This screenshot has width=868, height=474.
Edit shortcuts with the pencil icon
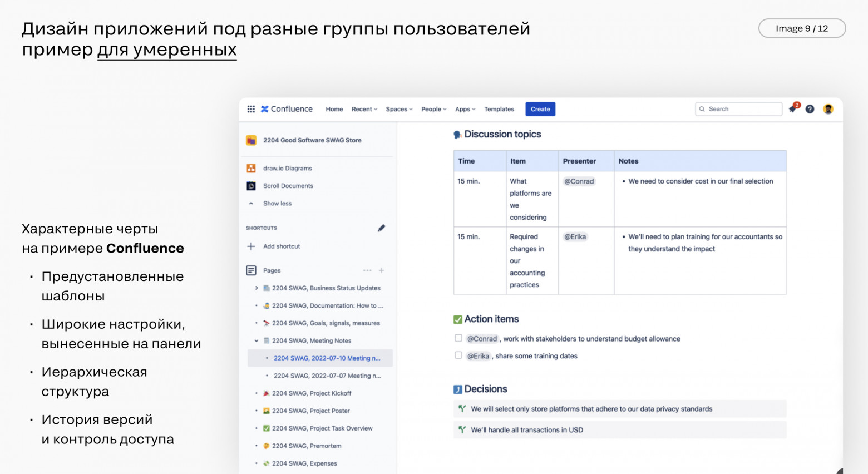[381, 228]
